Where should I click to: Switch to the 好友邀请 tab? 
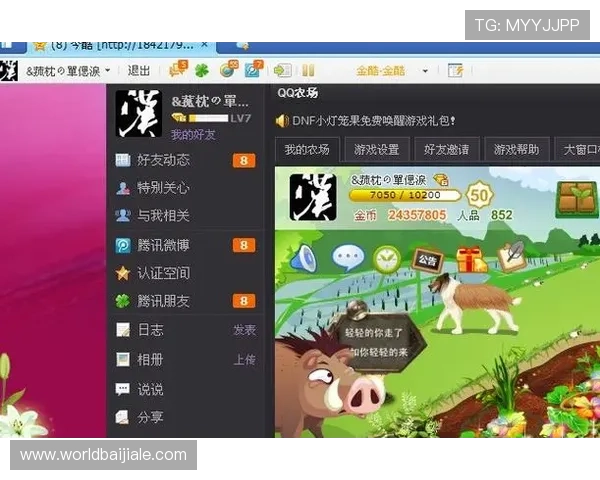[x=447, y=149]
